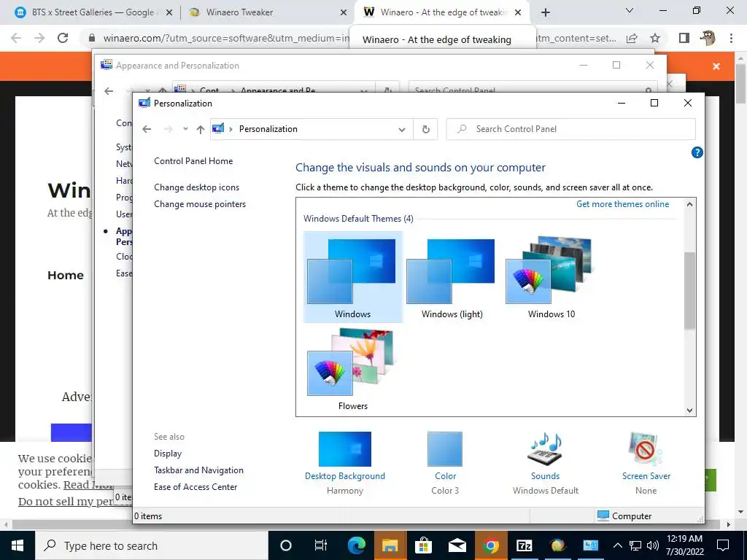Click Chrome back navigation arrow

click(16, 38)
